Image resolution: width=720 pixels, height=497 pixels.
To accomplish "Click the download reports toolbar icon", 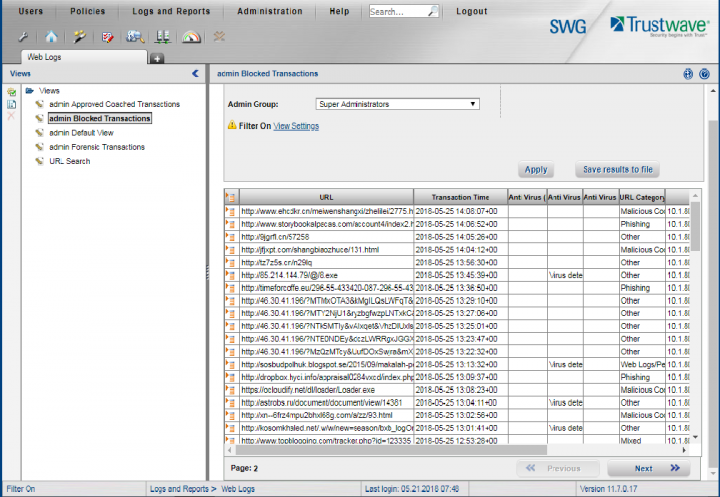I will point(163,37).
